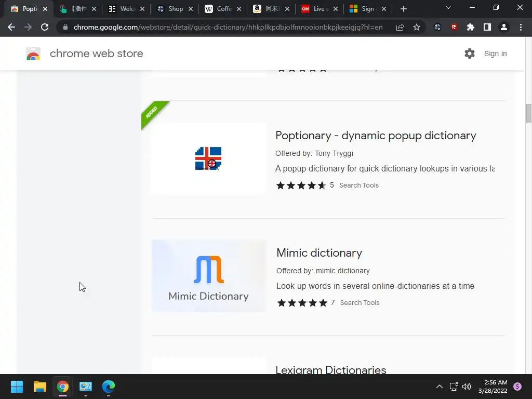Open the monitor app in taskbar

(86, 387)
